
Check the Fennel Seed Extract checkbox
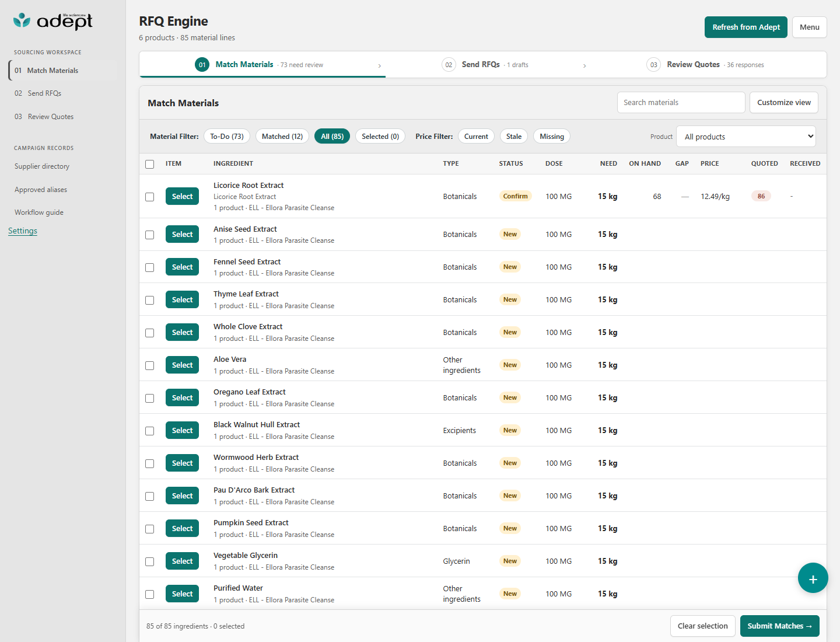coord(150,267)
